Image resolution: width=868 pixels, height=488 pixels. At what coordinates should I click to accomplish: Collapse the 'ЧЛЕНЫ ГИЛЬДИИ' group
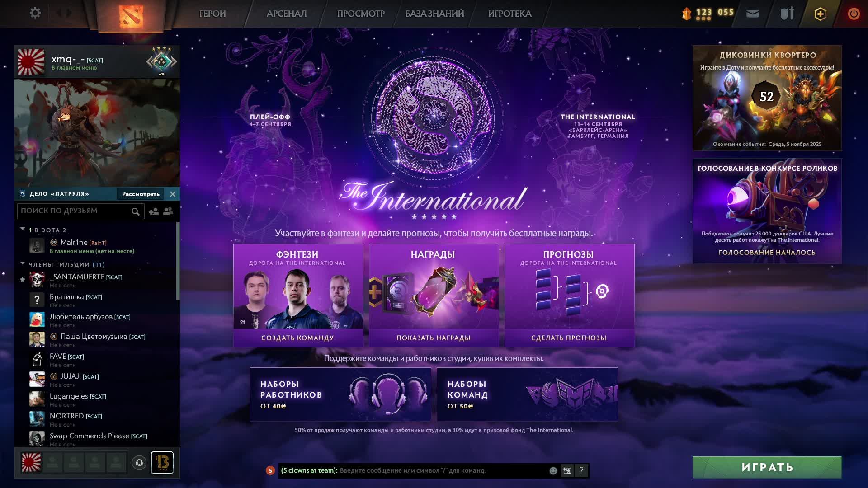click(23, 263)
